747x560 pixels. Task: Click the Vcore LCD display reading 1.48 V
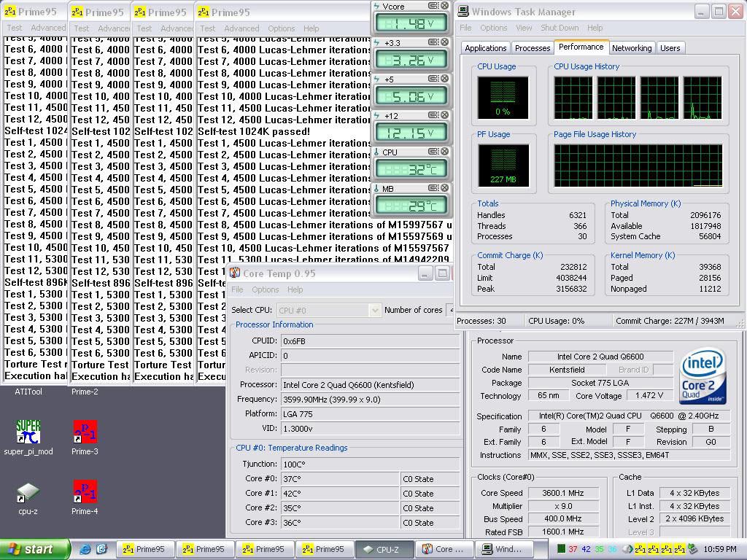point(411,23)
